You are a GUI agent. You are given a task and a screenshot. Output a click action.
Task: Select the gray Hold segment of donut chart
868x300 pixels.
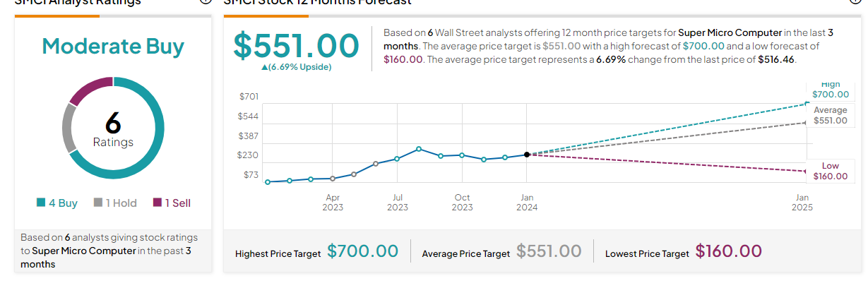[69, 128]
